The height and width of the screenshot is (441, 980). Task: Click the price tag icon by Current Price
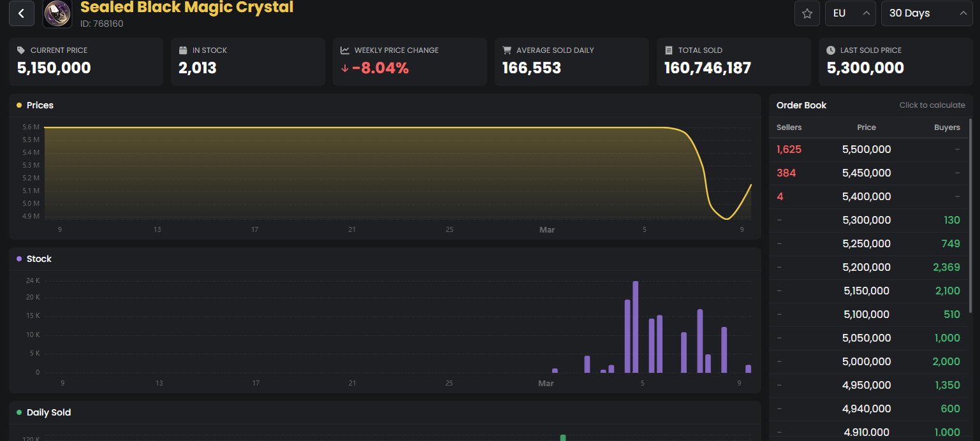click(x=21, y=50)
